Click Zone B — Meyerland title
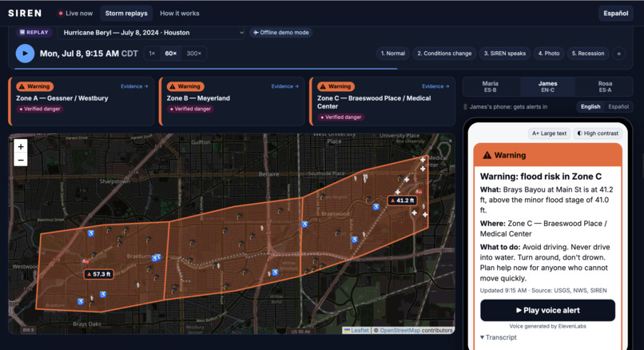 pos(198,98)
